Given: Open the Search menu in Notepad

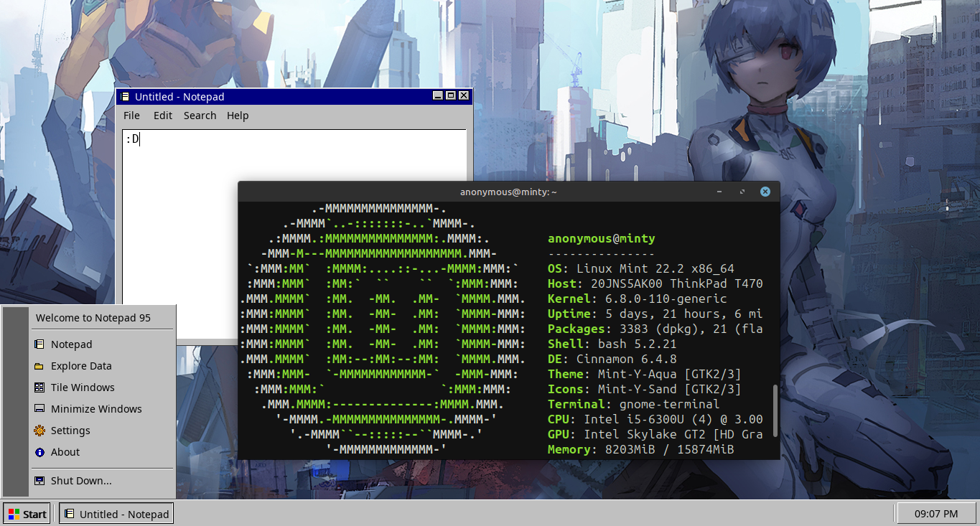Looking at the screenshot, I should pos(200,116).
